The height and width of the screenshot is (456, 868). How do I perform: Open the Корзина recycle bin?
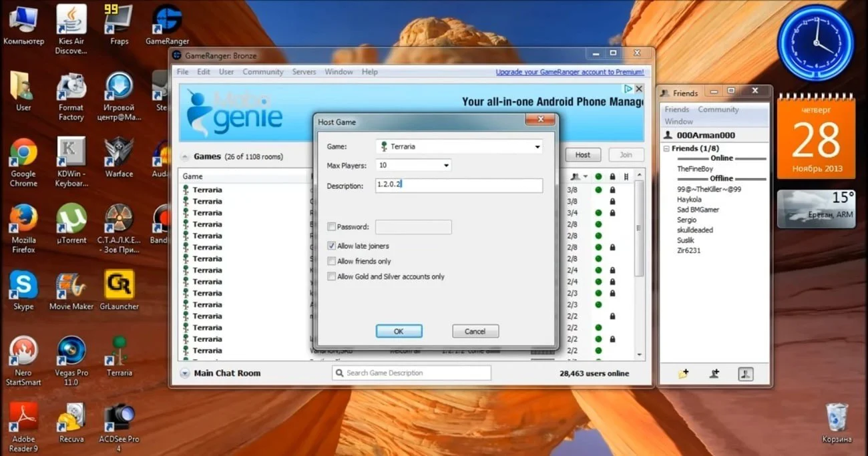(x=837, y=423)
